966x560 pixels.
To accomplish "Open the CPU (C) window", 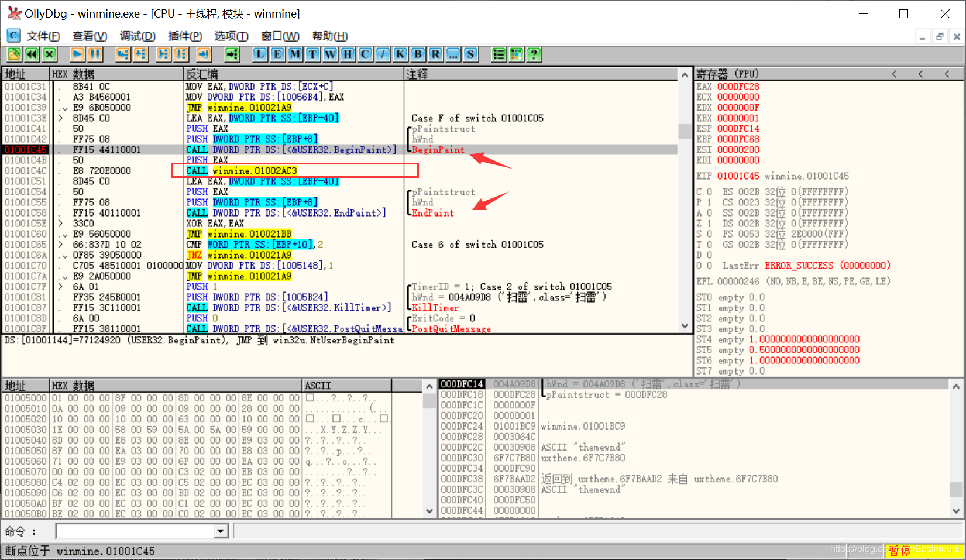I will 365,54.
